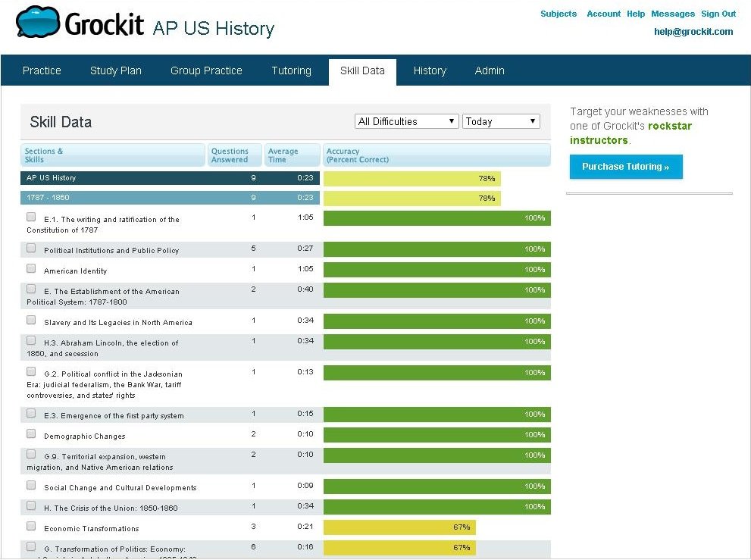Click the Sign Out link
Viewport: 751px width, 560px height.
coord(718,14)
